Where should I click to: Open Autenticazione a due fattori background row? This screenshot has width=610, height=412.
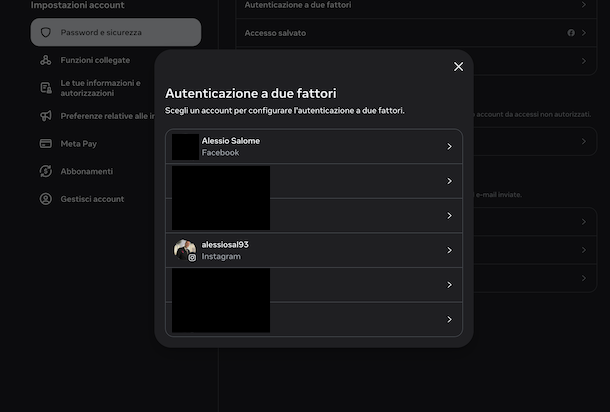pyautogui.click(x=416, y=7)
